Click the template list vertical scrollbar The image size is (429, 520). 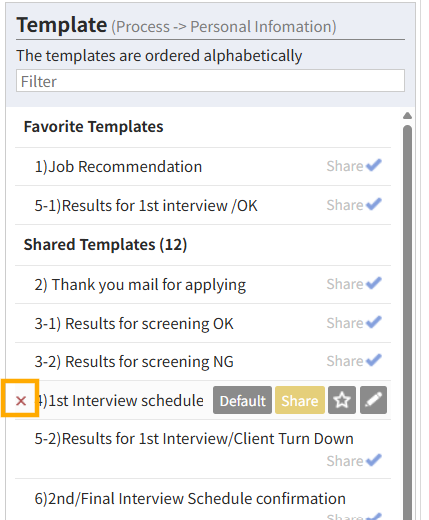tap(407, 320)
